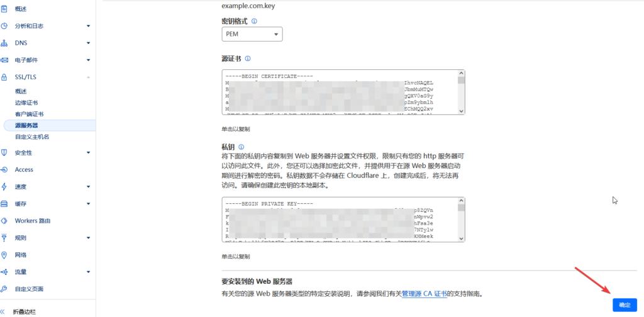Screen dimensions: 644x317
Task: Click the email (电子邮件) envelope icon
Action: (x=4, y=60)
